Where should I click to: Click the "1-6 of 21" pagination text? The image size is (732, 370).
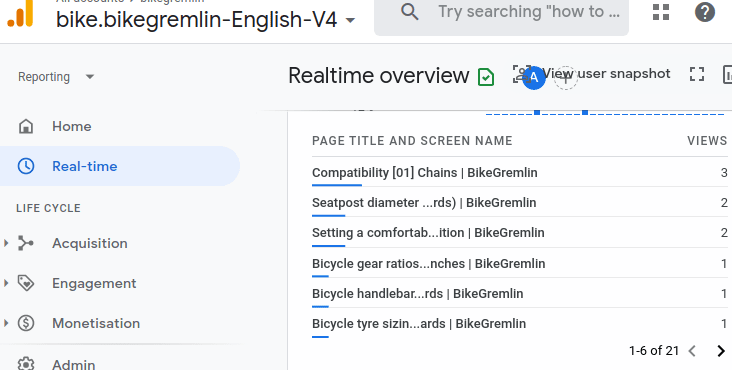654,351
